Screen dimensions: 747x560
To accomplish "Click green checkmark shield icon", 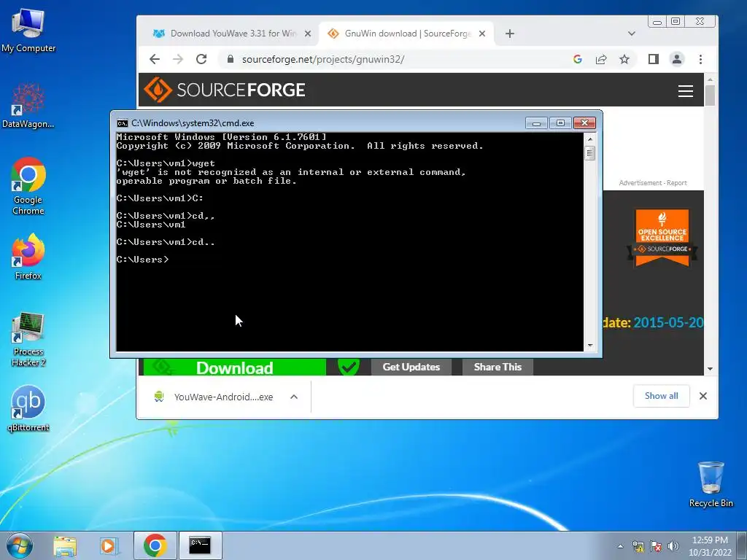I will point(348,367).
